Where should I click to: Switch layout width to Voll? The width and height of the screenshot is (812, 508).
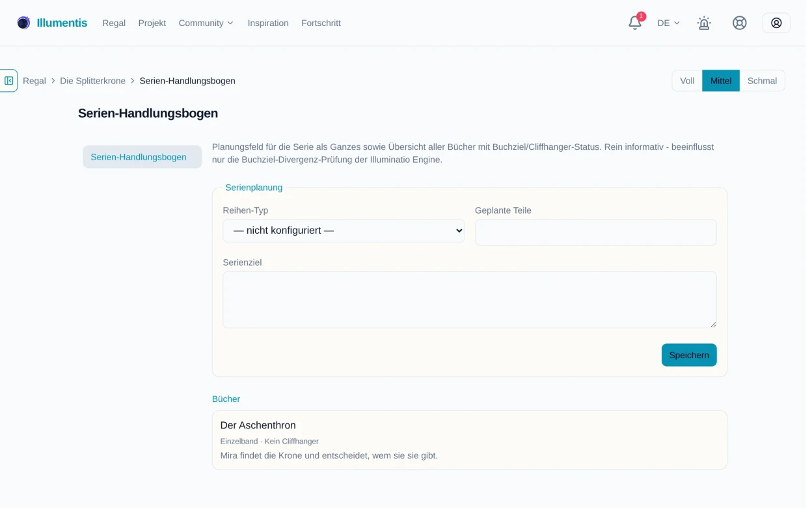(x=687, y=81)
